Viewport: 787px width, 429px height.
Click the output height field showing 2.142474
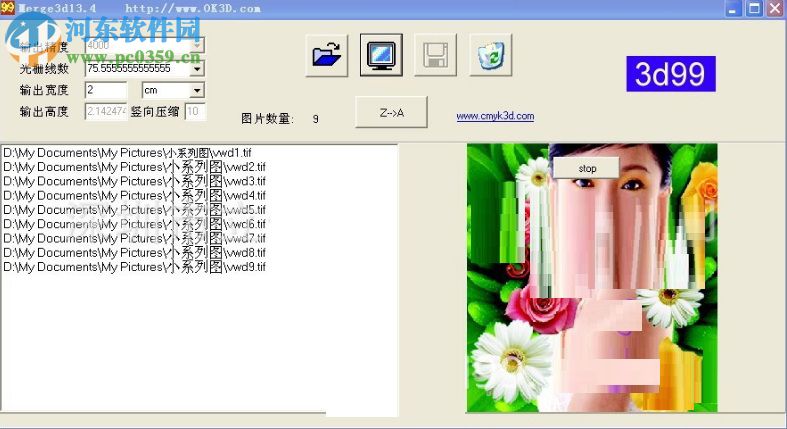click(106, 111)
